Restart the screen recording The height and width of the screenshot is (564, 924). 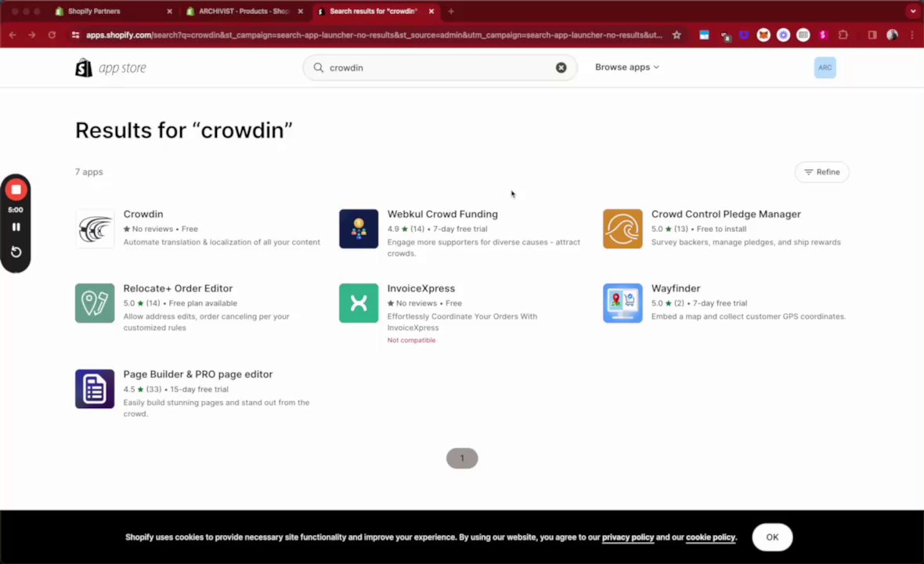coord(16,252)
